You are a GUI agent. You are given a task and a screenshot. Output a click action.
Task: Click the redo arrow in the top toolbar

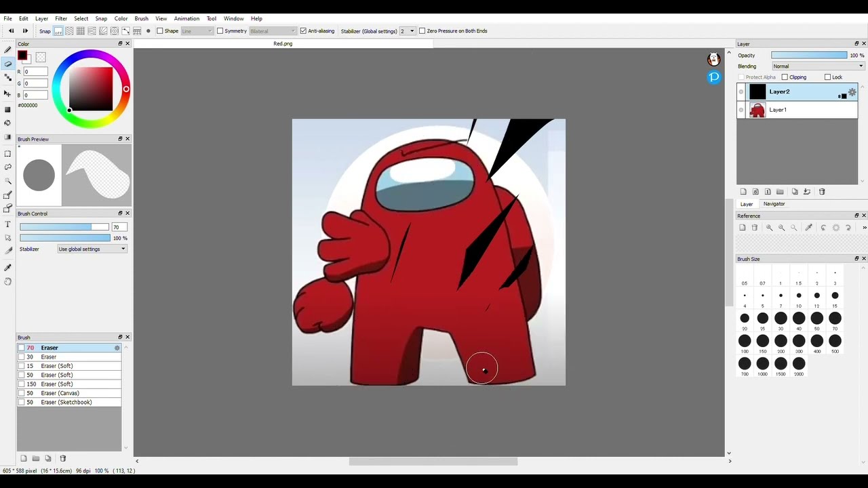click(x=25, y=30)
